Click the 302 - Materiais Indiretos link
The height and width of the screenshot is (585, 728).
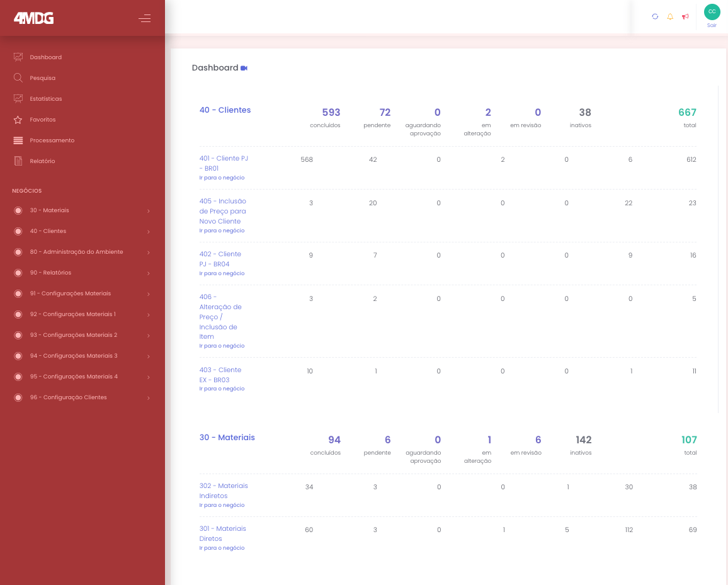tap(224, 491)
